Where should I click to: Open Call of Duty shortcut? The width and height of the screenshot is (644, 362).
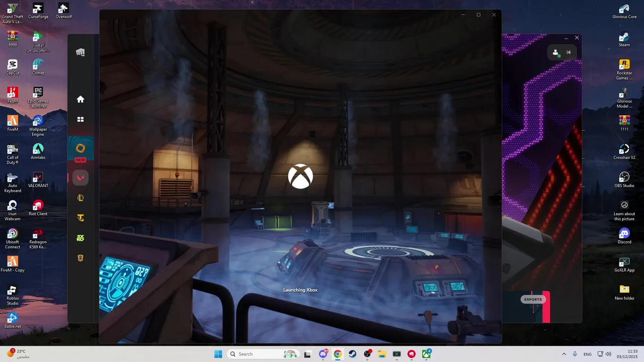coord(13,154)
